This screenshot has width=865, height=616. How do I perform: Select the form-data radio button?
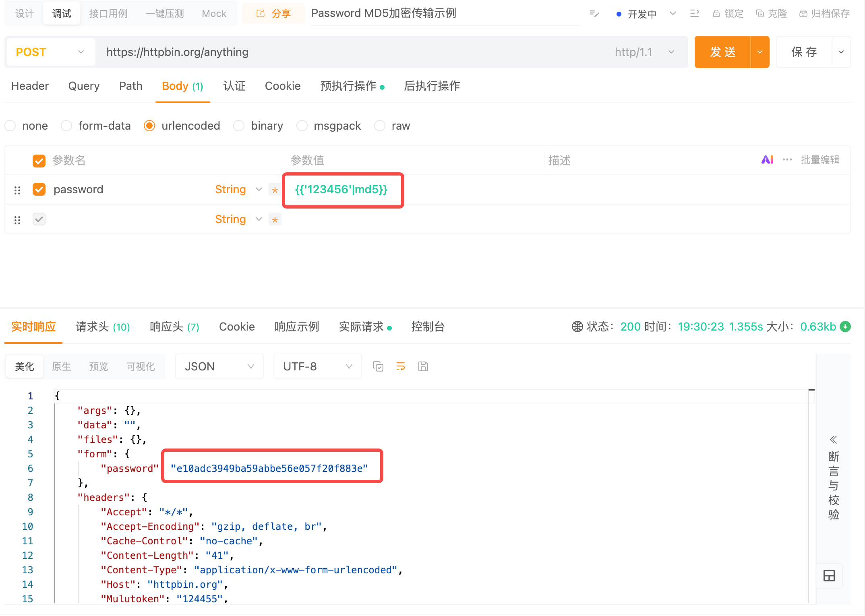click(66, 126)
